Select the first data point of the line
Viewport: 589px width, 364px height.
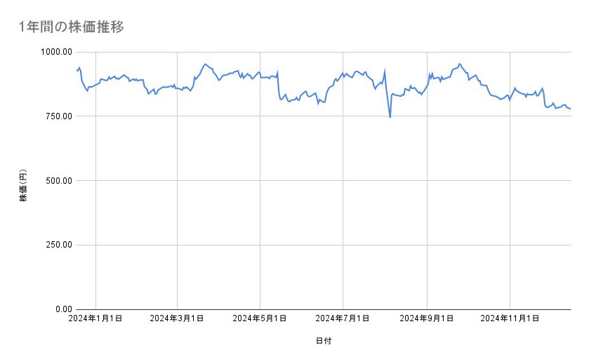[77, 70]
